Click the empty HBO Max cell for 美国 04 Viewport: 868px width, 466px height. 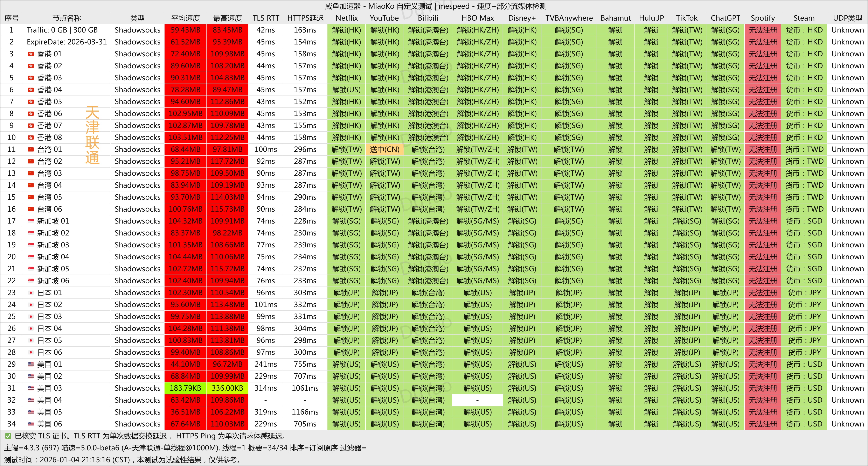coord(477,400)
